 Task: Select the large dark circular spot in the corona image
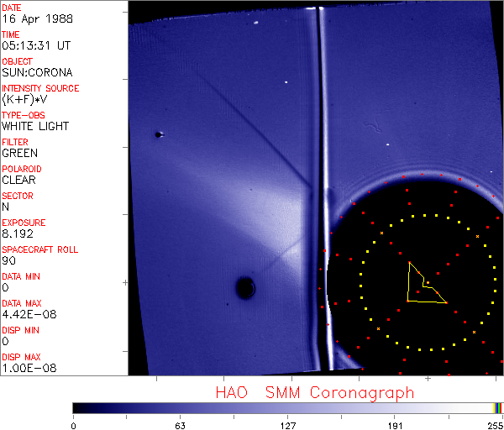pyautogui.click(x=245, y=288)
